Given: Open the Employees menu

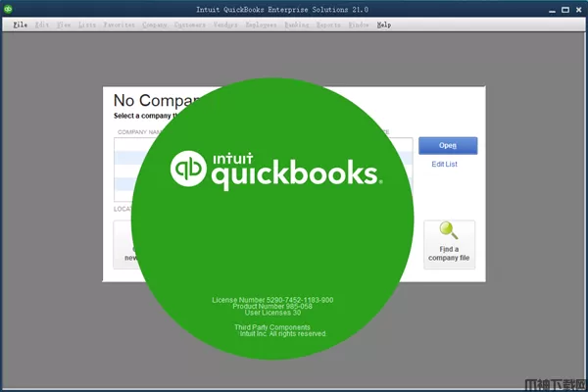Looking at the screenshot, I should [x=261, y=24].
